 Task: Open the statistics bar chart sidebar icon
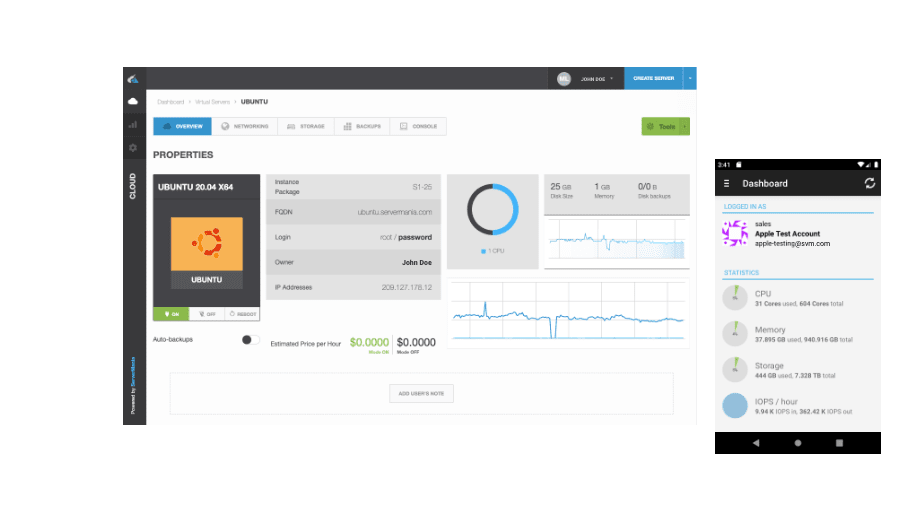[133, 125]
